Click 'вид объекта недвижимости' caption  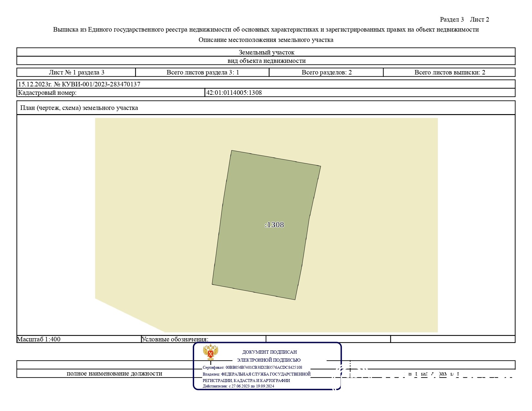267,61
